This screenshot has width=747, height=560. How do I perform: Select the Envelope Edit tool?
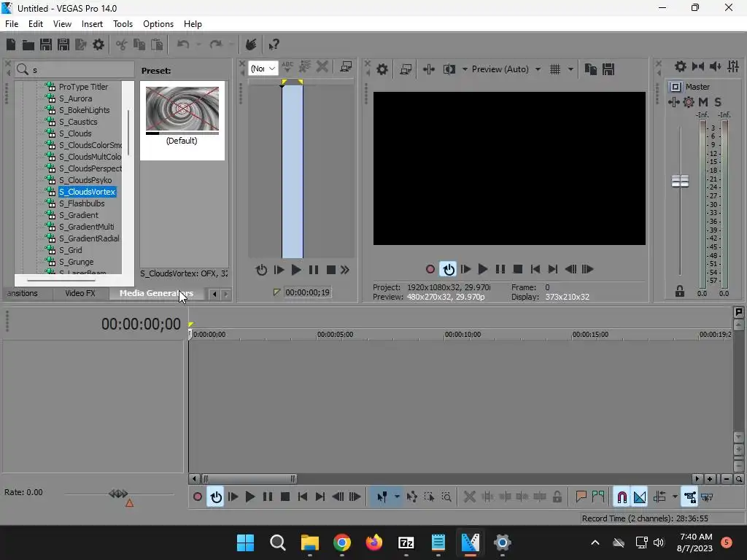[x=411, y=497]
